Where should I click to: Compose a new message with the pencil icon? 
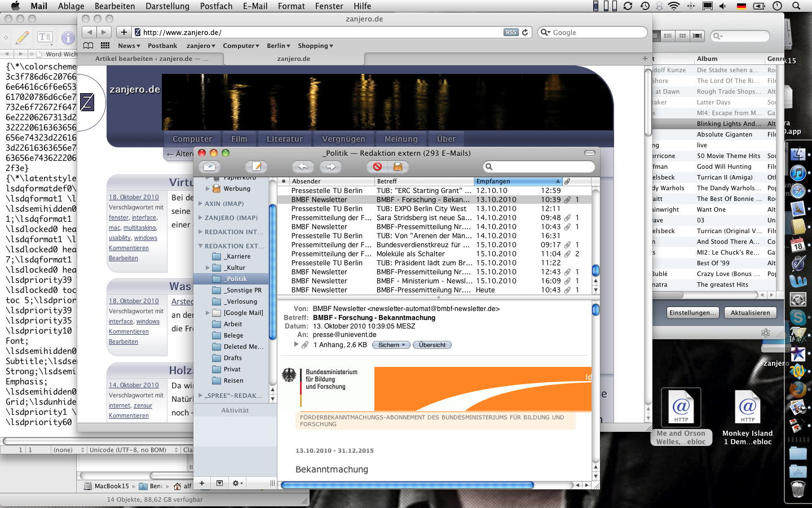point(257,167)
